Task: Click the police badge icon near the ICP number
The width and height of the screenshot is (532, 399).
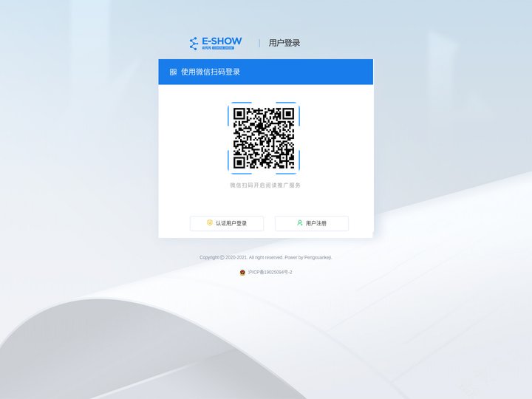Action: 242,272
